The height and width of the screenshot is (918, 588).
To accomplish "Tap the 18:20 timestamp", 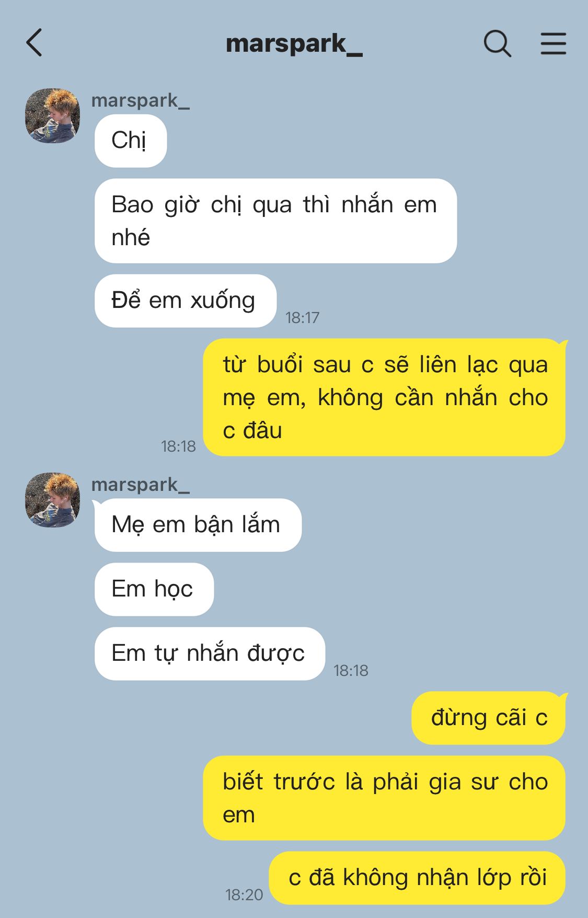I will [x=244, y=895].
